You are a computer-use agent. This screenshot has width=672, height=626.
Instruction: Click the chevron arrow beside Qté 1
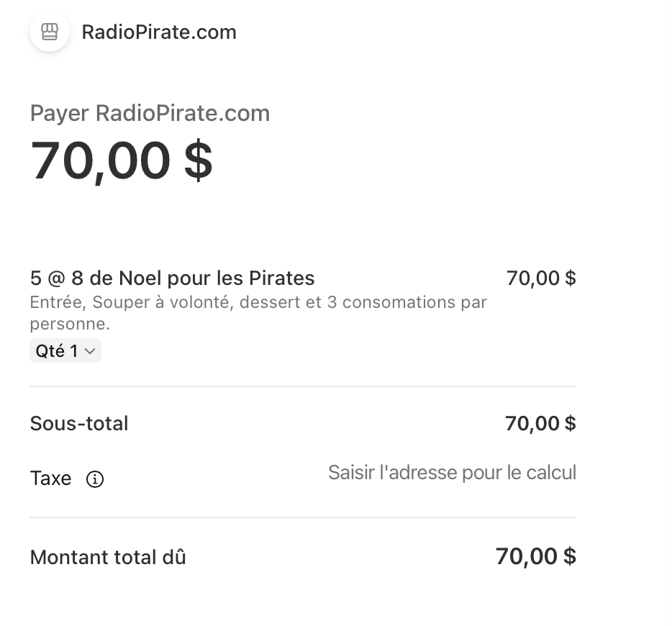click(x=90, y=351)
